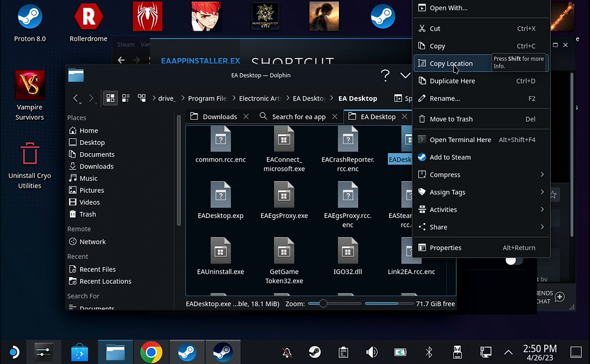Open the volume tray icon
590x364 pixels.
(x=372, y=353)
